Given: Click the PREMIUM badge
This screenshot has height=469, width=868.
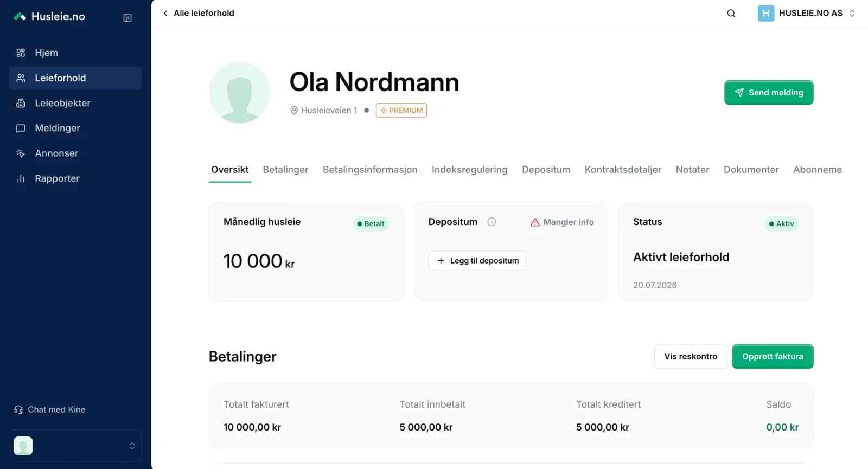Looking at the screenshot, I should (x=401, y=110).
